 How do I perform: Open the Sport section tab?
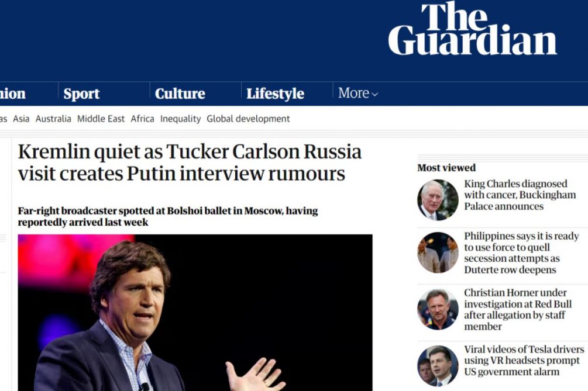point(81,94)
